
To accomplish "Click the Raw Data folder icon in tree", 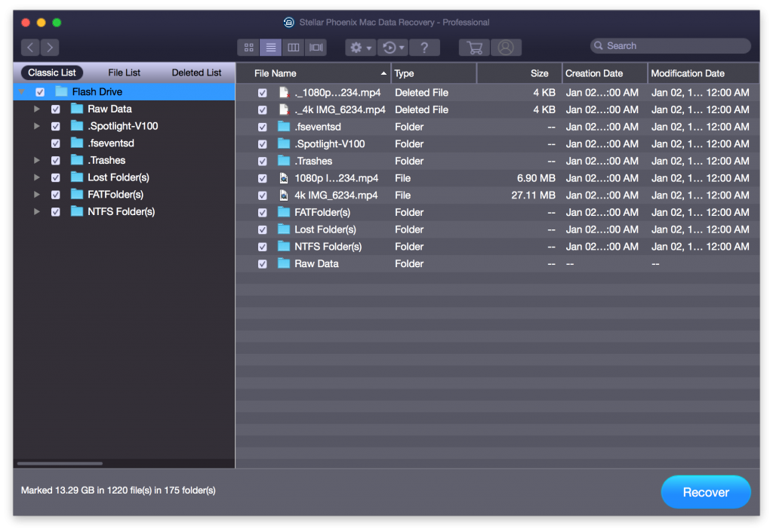I will (77, 109).
